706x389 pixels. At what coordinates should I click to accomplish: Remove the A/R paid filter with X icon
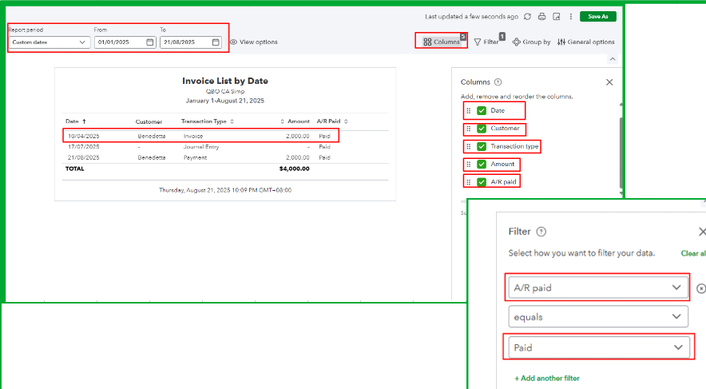tap(701, 288)
